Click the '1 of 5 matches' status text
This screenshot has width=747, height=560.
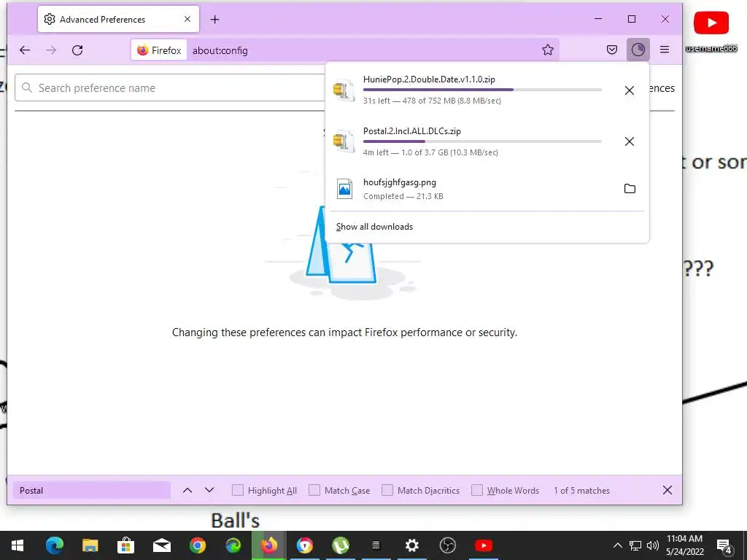[581, 491]
